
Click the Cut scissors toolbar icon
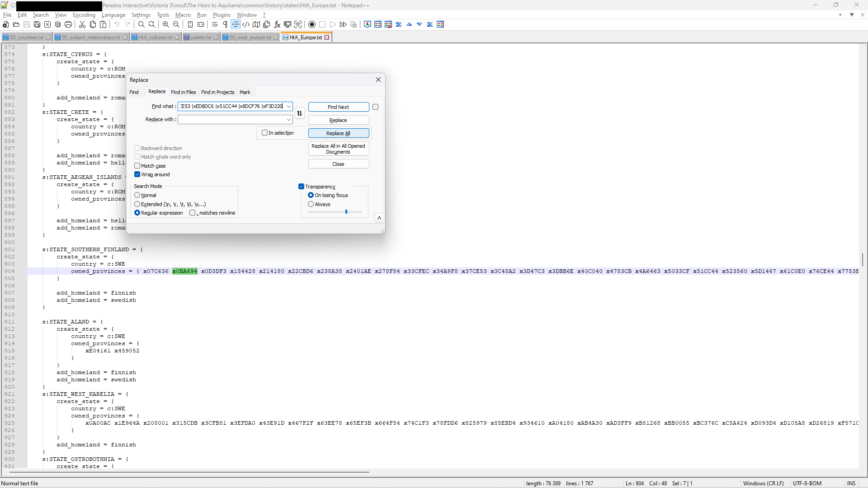[x=82, y=24]
